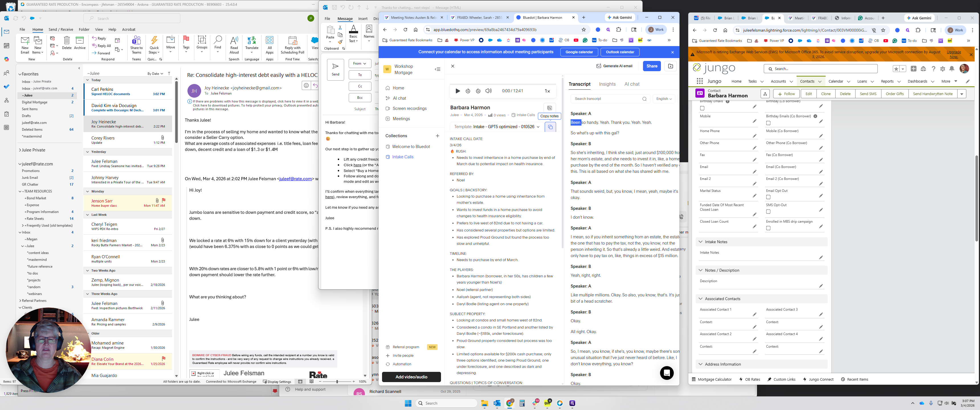Click the Copy notes icon button

(550, 127)
